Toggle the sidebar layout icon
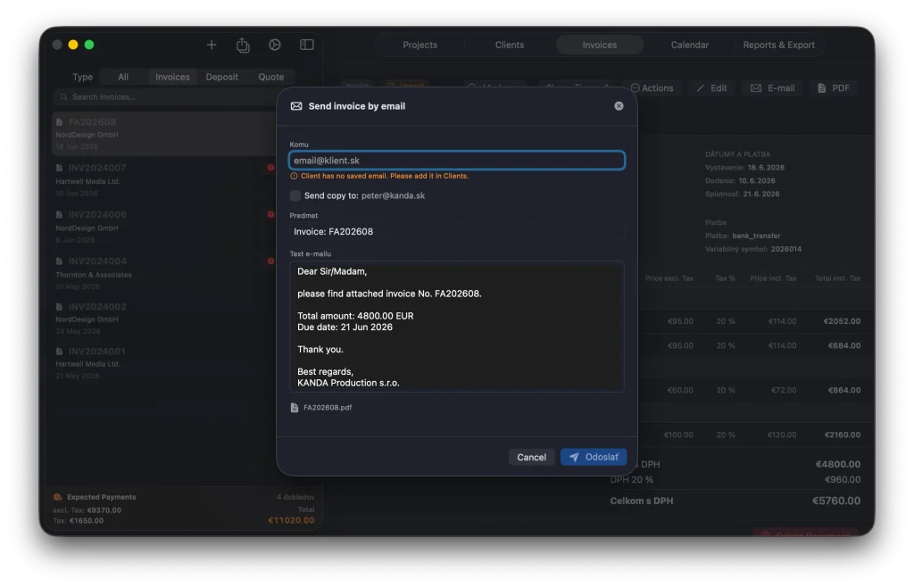Image resolution: width=914 pixels, height=588 pixels. [x=307, y=45]
